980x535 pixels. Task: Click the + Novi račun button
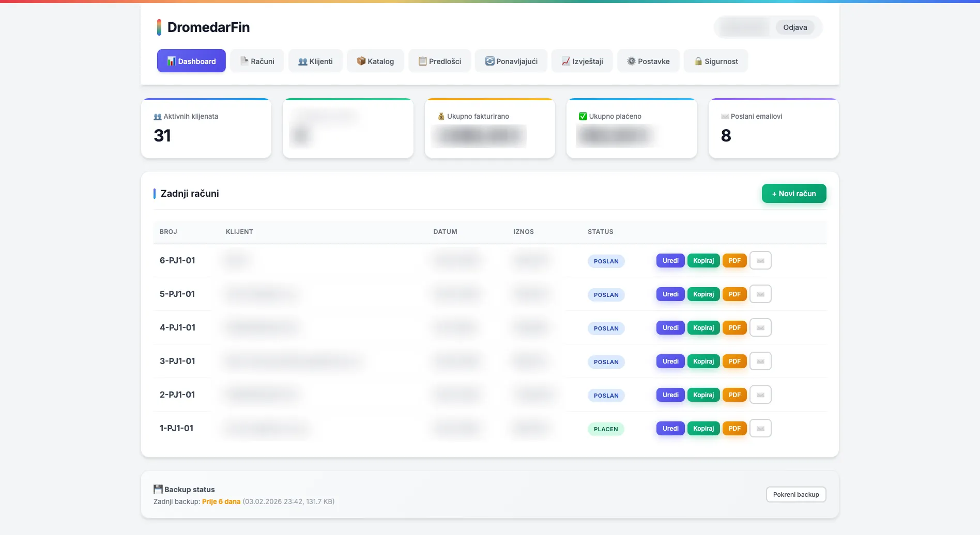(x=793, y=194)
